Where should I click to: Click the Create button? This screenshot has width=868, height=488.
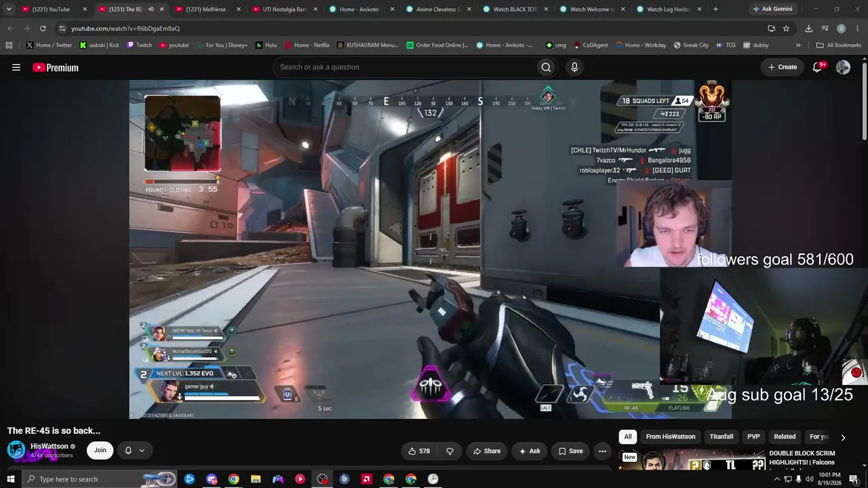783,67
